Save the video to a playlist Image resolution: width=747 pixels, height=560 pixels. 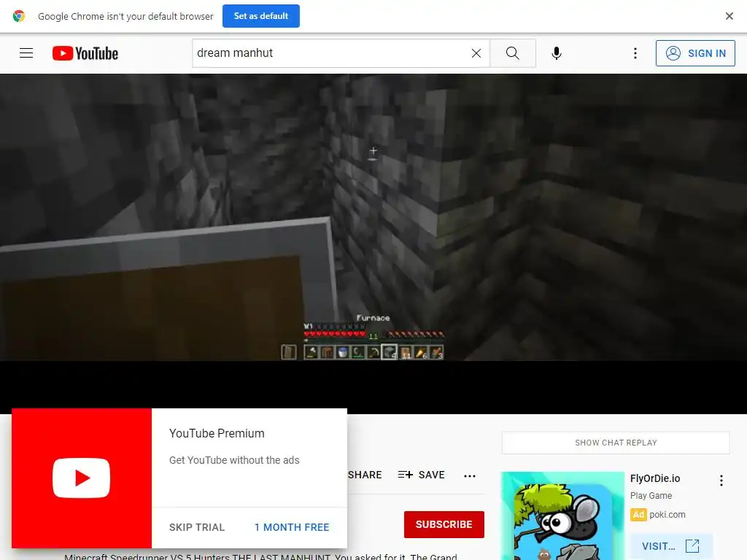point(421,475)
